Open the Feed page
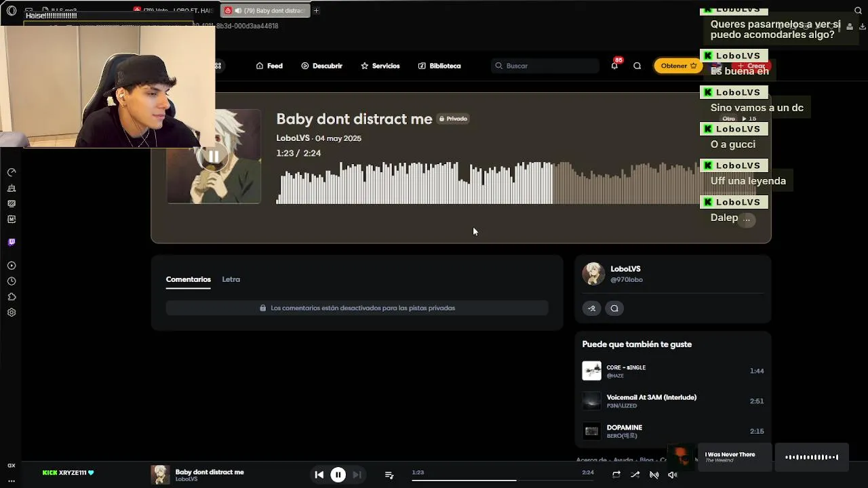This screenshot has height=488, width=868. pos(269,66)
